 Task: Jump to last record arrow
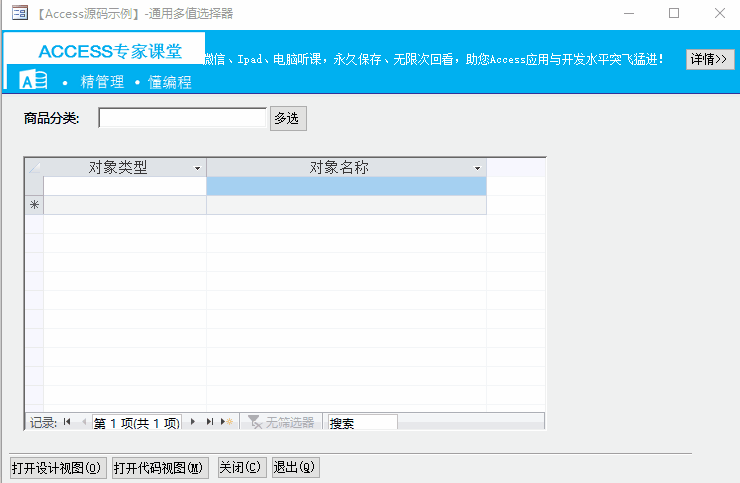(210, 422)
